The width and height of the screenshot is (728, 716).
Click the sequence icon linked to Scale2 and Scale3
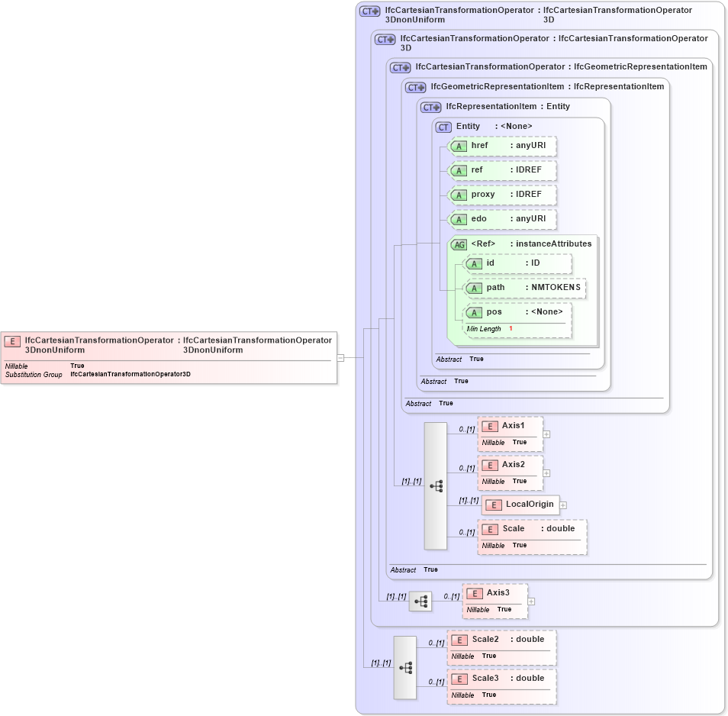tap(404, 666)
